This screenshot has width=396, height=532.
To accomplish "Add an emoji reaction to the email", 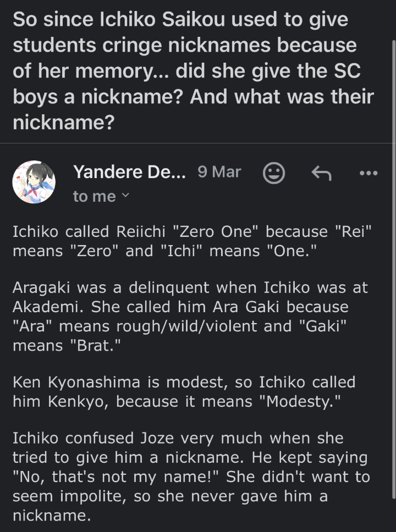I will tap(274, 174).
